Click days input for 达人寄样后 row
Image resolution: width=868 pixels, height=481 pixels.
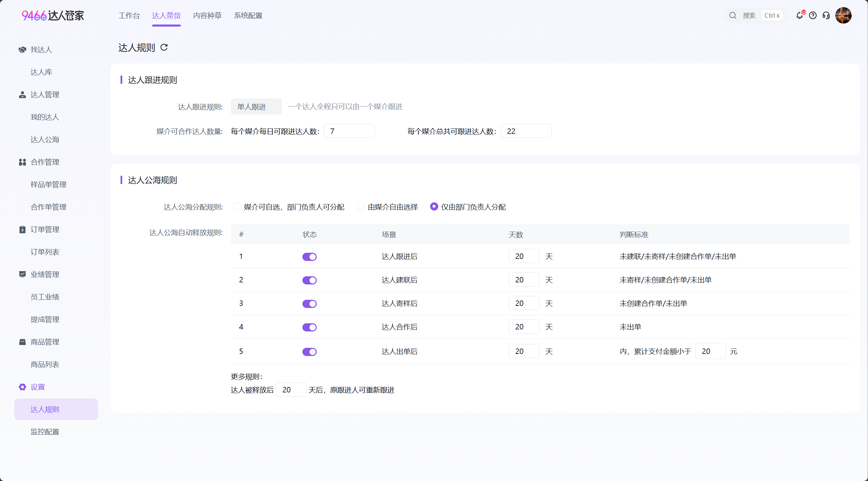[524, 303]
